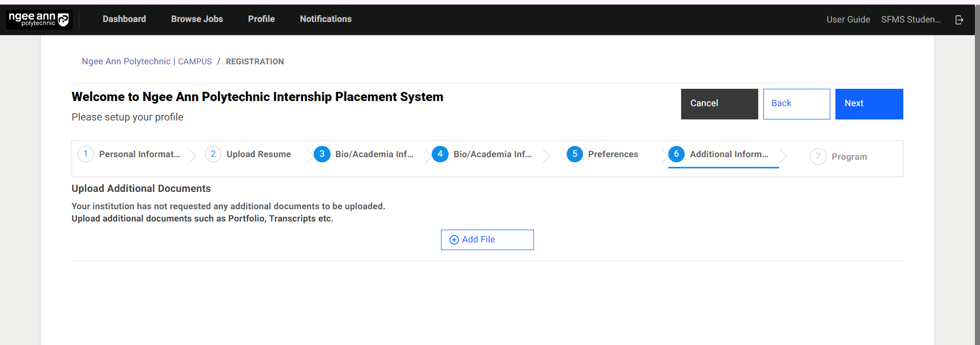The width and height of the screenshot is (980, 345).
Task: Click the step 7 circle for Program
Action: click(818, 157)
